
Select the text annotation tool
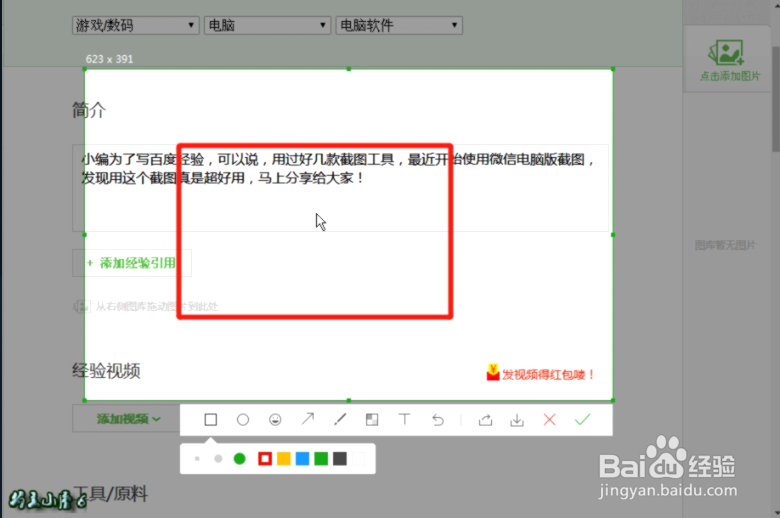click(405, 419)
